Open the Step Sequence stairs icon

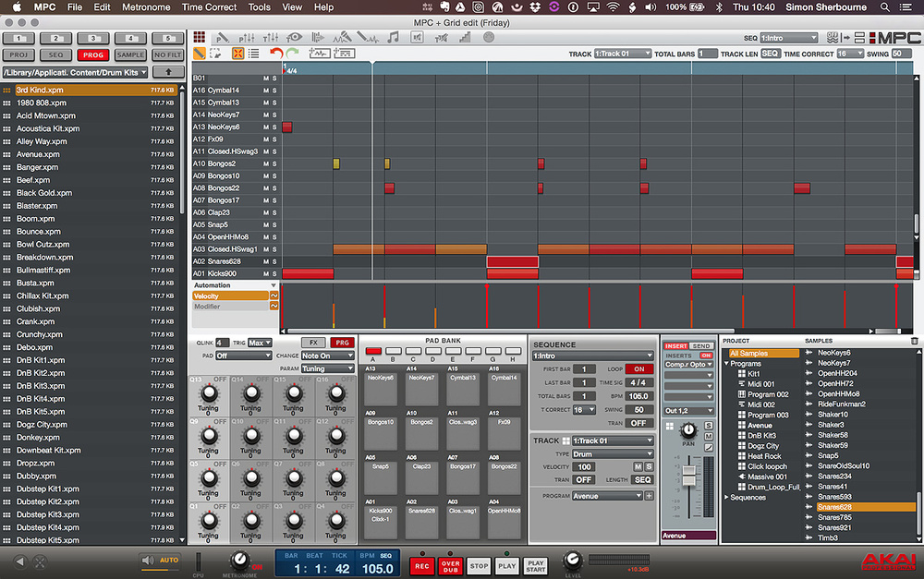click(x=465, y=38)
